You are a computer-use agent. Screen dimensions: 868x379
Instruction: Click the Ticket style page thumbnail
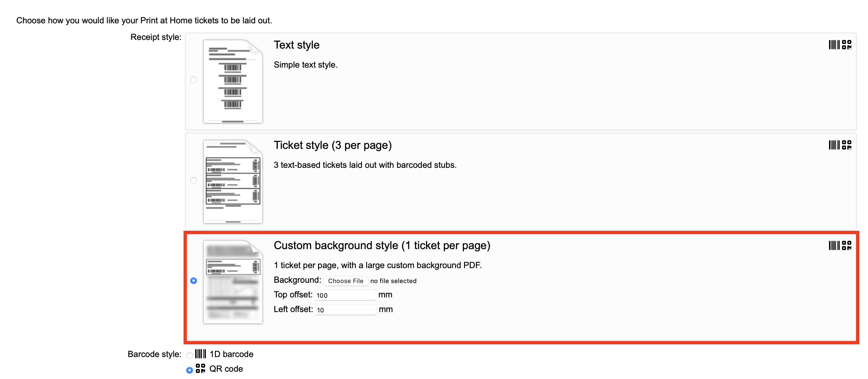(232, 182)
